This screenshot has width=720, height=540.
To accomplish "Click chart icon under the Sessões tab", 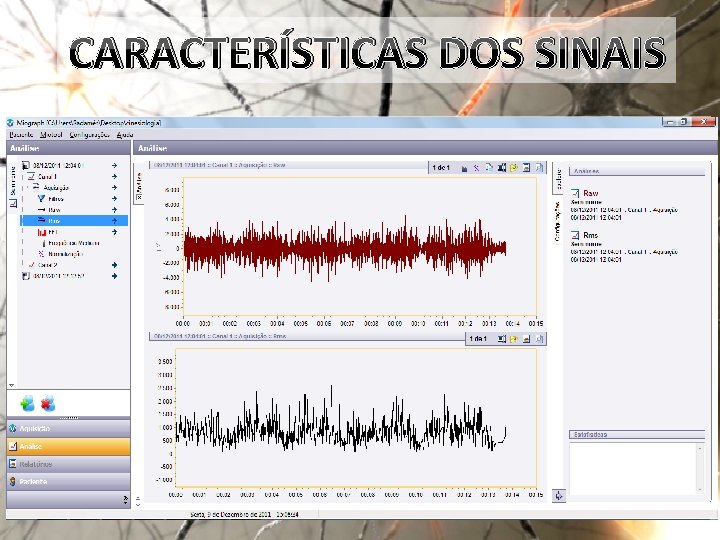I will [13, 203].
